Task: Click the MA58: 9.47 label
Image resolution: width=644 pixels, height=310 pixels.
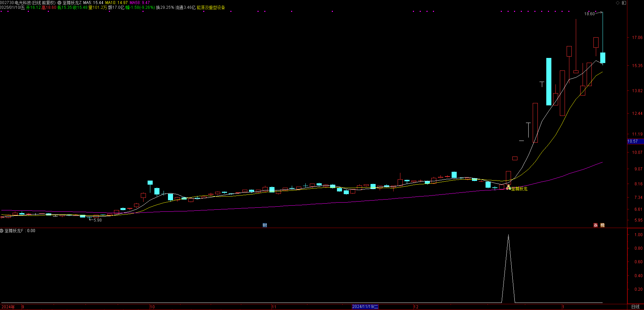Action: [x=140, y=3]
